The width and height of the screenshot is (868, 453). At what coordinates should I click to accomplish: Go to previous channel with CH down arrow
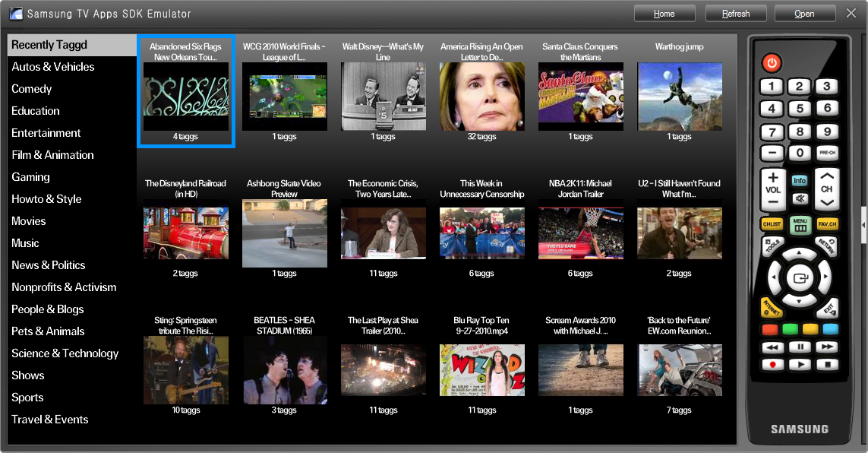click(827, 203)
